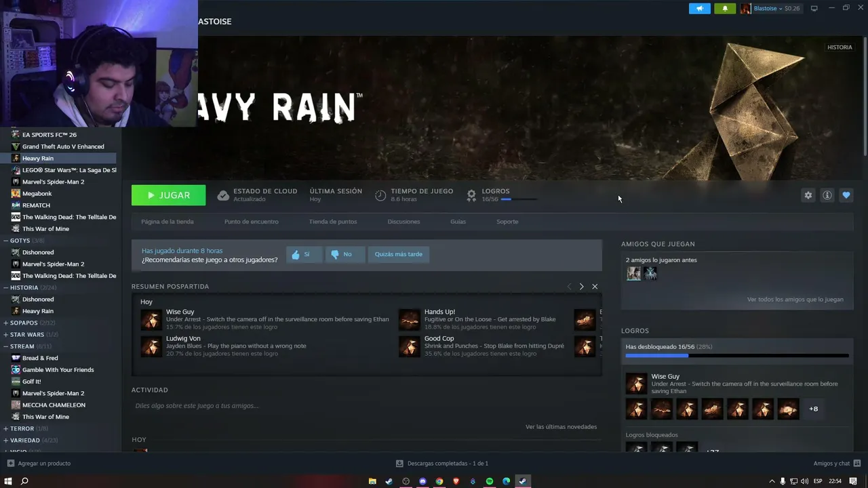868x488 pixels.
Task: Open Discord from the taskbar
Action: 422,481
